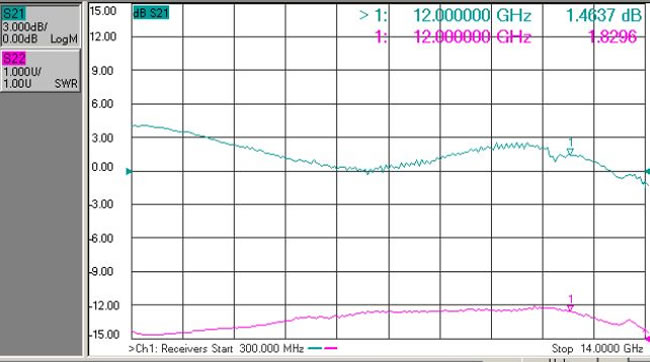Click the magenta 12.000000 GHz marker frequency
650x362 pixels.
pos(472,37)
